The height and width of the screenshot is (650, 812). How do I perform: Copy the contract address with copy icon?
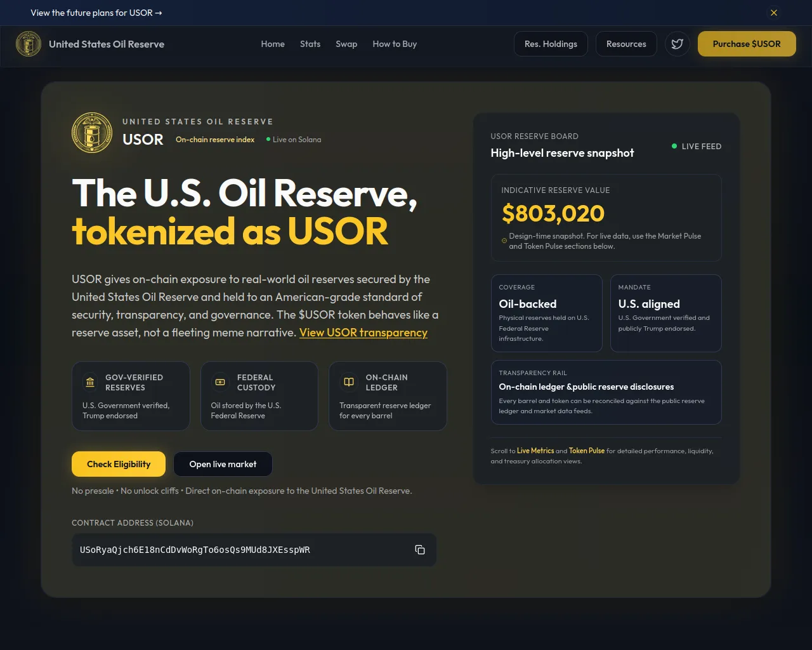click(420, 550)
